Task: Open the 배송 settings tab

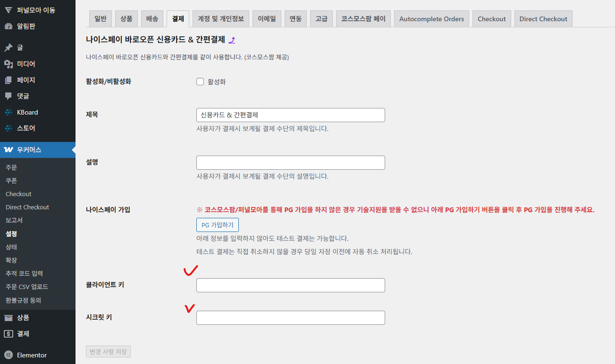Action: 152,19
